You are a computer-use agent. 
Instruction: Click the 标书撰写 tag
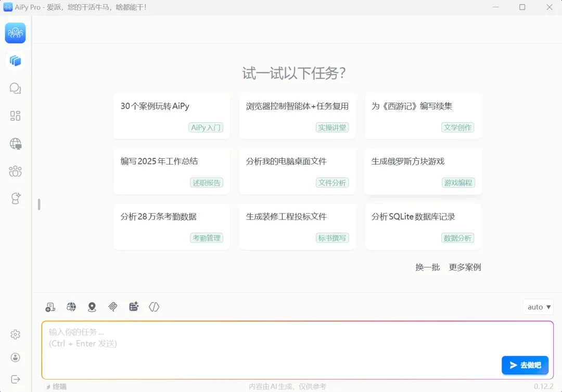[332, 238]
